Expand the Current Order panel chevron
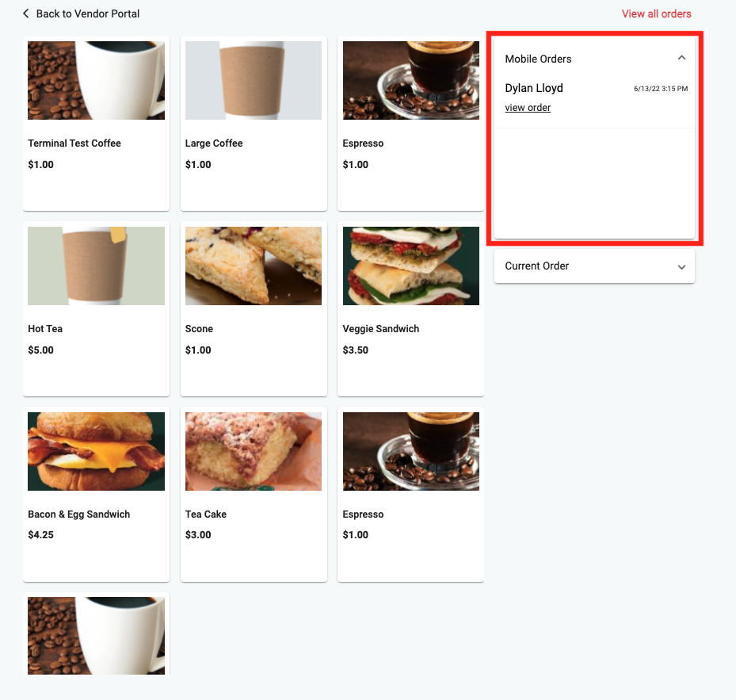This screenshot has height=700, width=736. [681, 267]
